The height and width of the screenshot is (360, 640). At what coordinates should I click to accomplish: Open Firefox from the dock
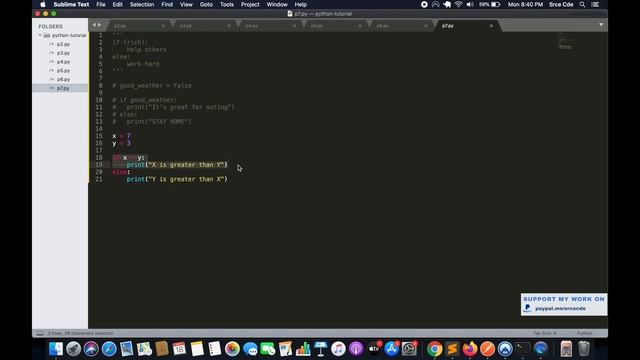[x=470, y=349]
